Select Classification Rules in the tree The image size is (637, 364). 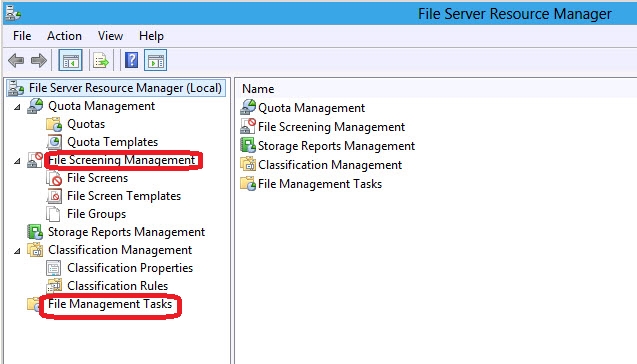tap(117, 286)
